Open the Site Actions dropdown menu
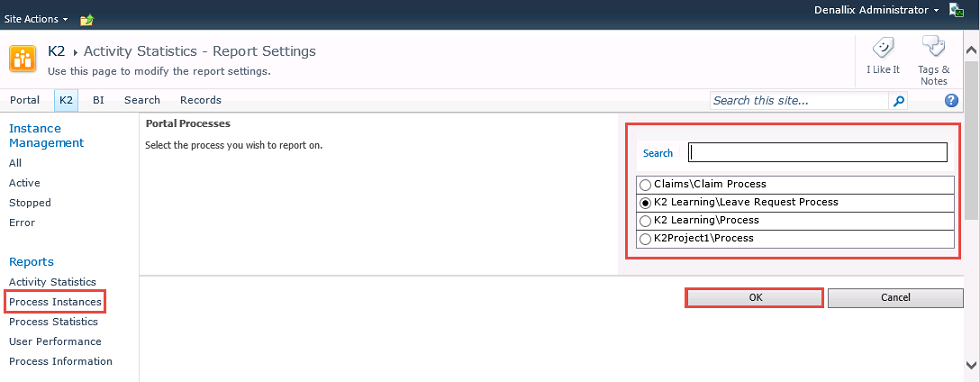The image size is (980, 382). pos(36,19)
